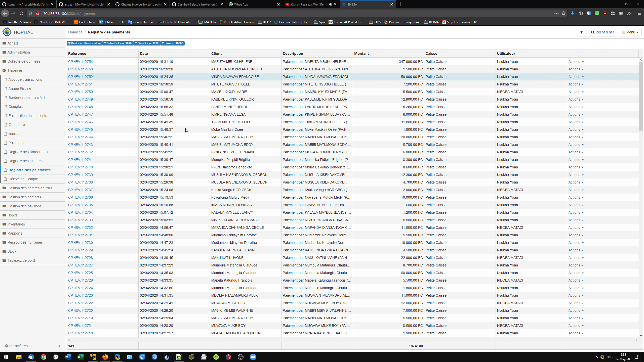Viewport: 644px width, 362px height.
Task: Click the HOPITAL logo icon
Action: point(7,32)
